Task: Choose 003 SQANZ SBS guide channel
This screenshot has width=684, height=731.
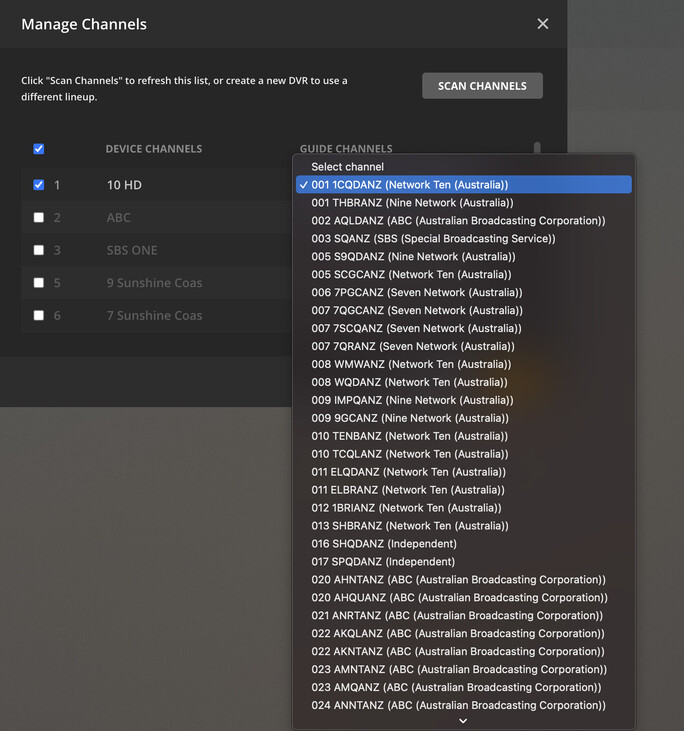Action: click(x=433, y=239)
